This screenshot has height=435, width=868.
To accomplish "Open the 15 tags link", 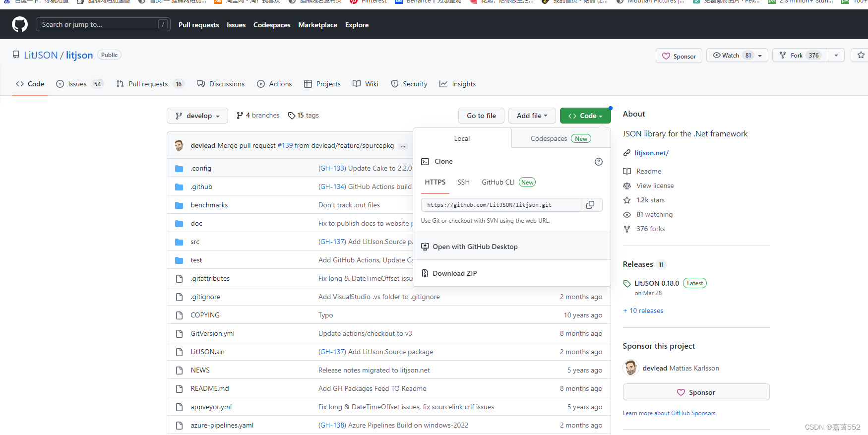I will [x=303, y=115].
